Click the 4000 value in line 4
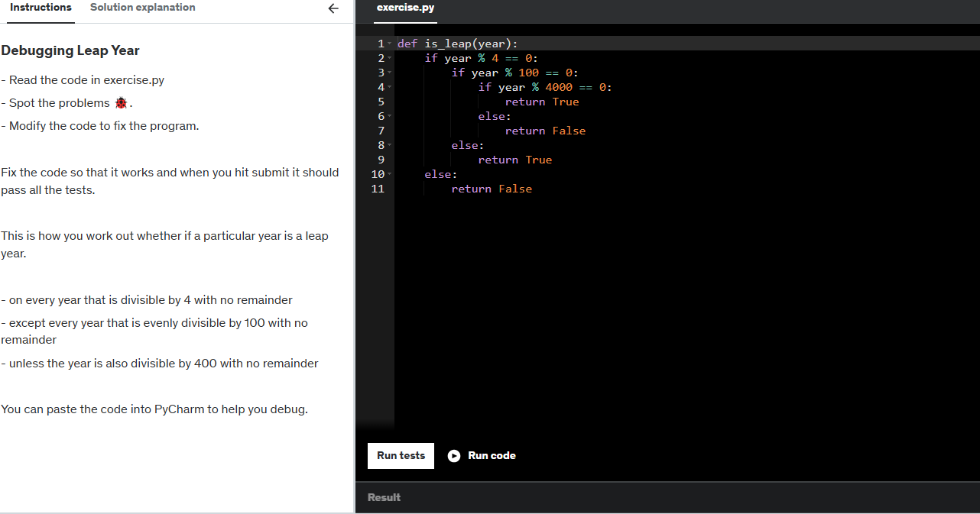The height and width of the screenshot is (514, 980). [x=559, y=87]
